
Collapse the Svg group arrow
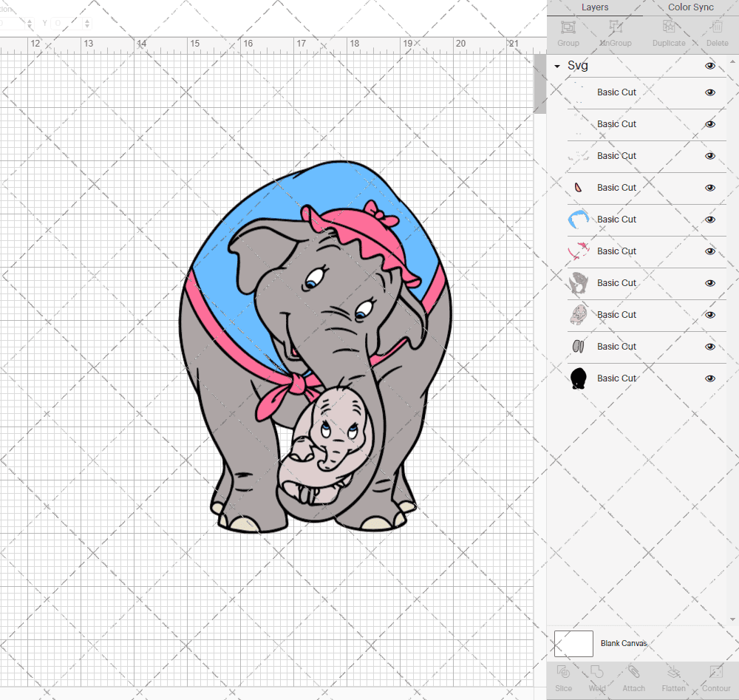coord(557,67)
